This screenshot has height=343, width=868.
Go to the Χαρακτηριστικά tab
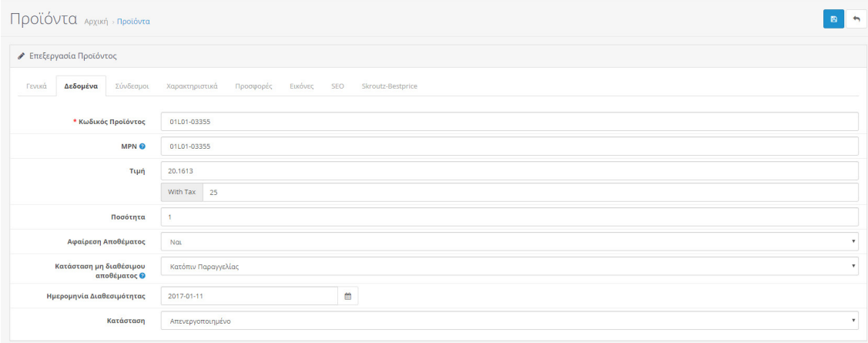pos(192,86)
